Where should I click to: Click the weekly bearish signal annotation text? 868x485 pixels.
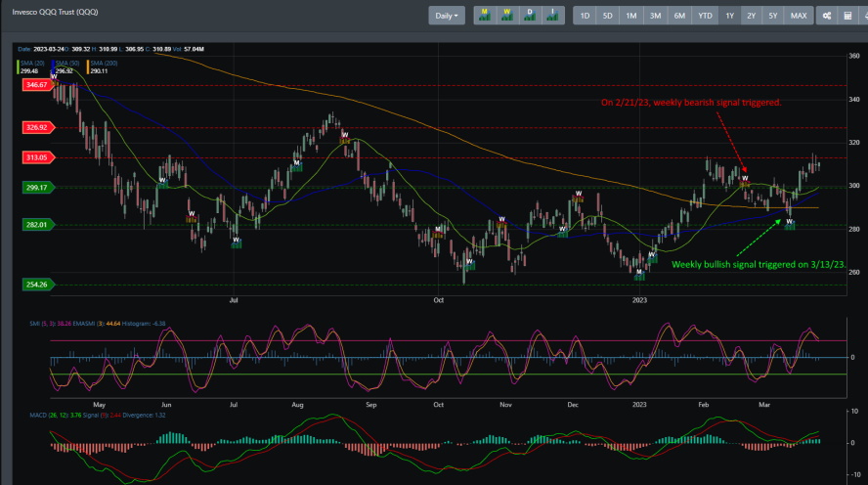point(691,103)
